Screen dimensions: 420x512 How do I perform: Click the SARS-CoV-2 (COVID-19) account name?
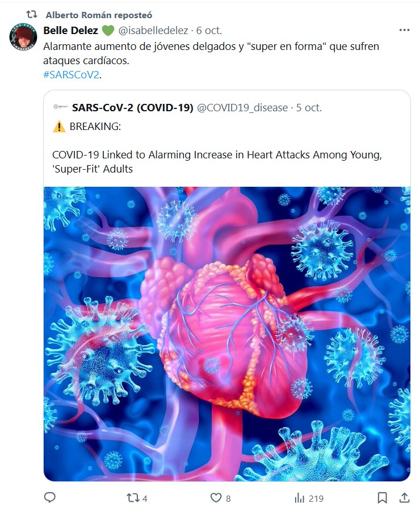pos(133,107)
